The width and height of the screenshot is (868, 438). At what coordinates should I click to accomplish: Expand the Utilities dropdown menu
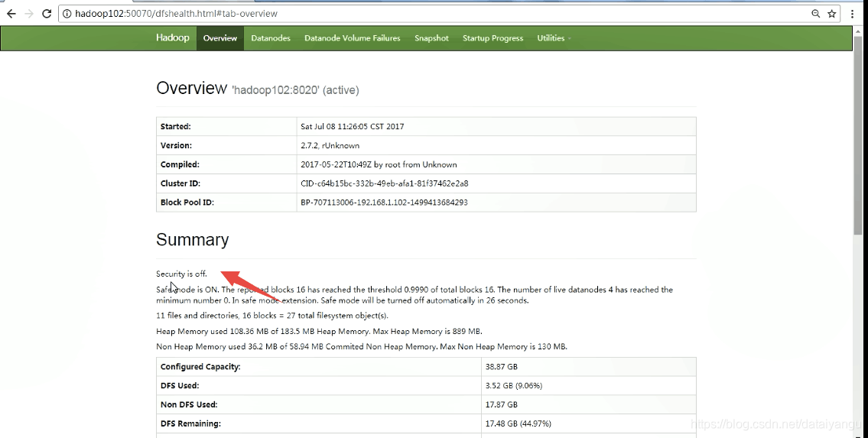[554, 38]
